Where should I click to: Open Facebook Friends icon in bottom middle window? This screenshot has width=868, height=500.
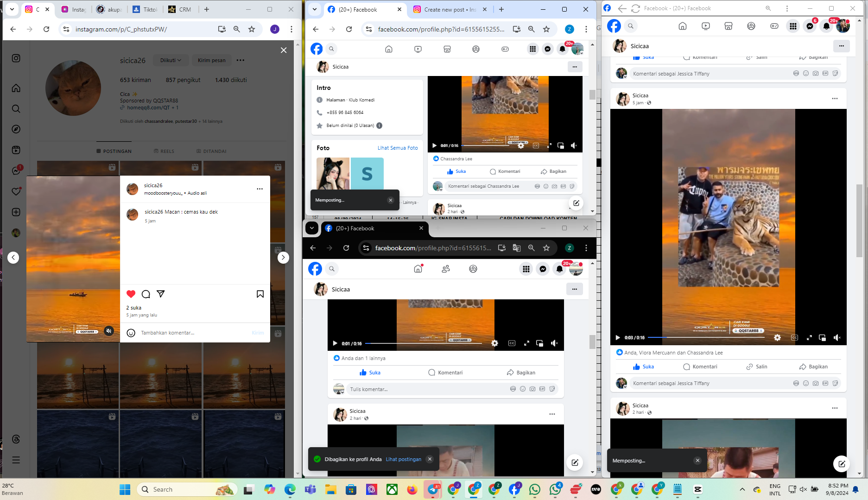[x=446, y=269]
